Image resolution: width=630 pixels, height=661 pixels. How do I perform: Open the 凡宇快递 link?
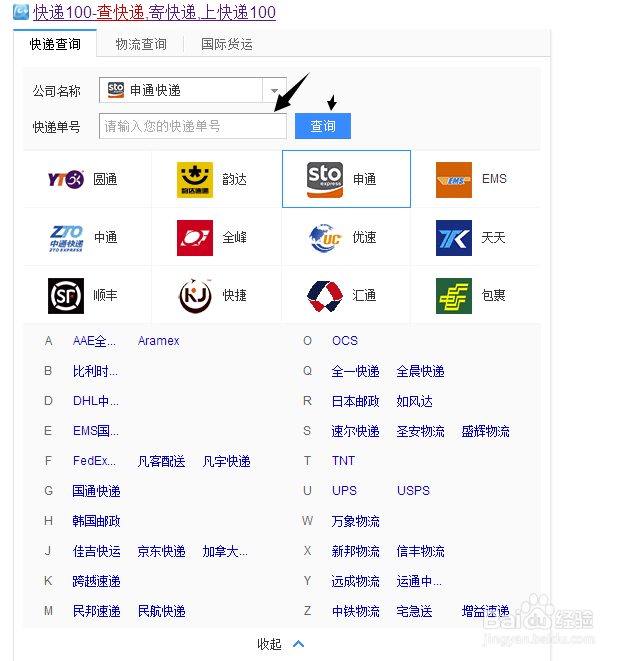(226, 461)
